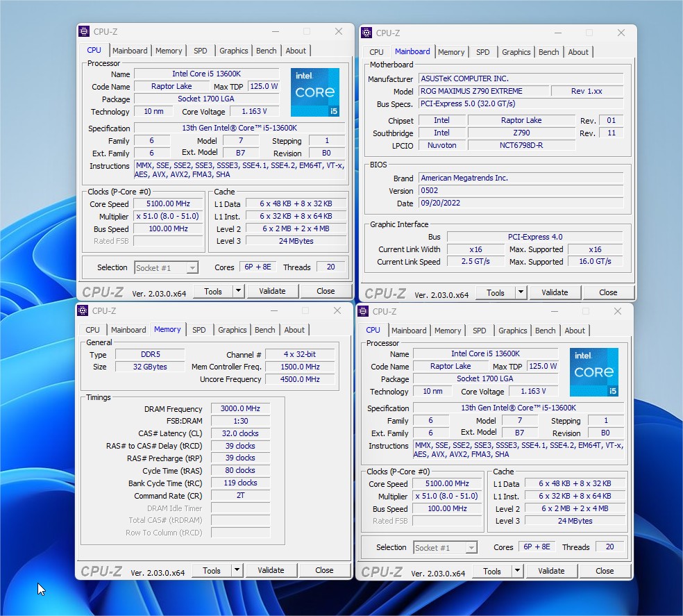
Task: Click Validate in the Memory window
Action: pos(271,570)
